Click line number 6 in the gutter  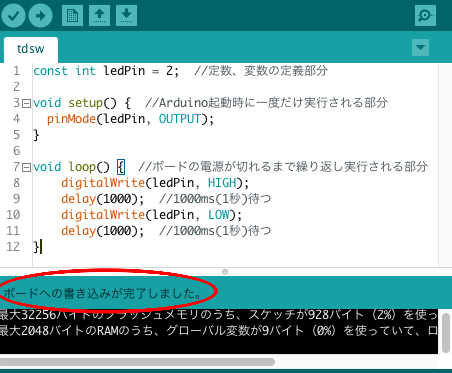tap(17, 151)
